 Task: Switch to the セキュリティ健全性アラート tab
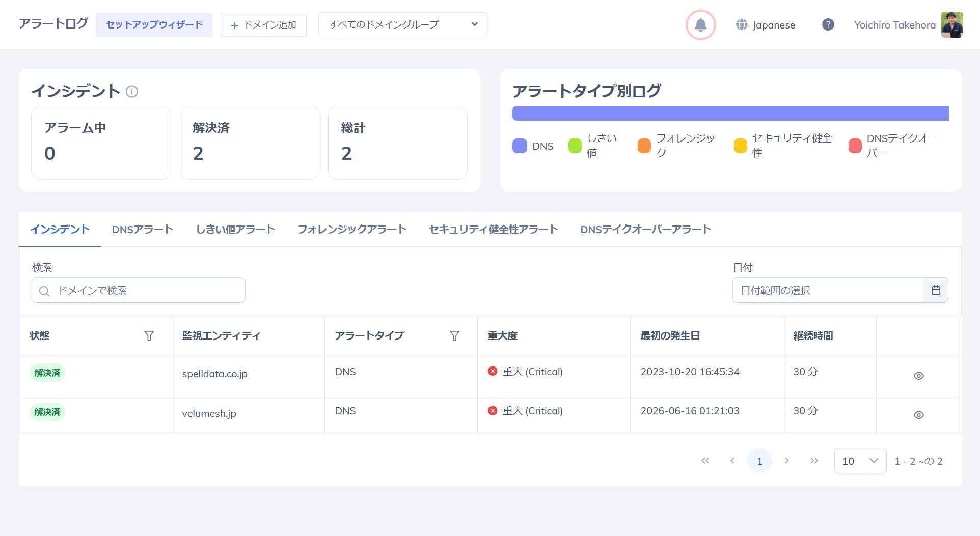tap(493, 230)
